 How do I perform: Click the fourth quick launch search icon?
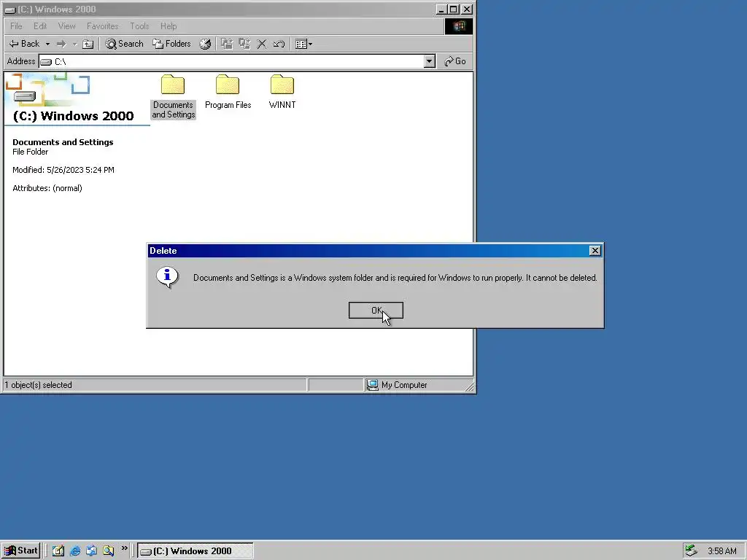pyautogui.click(x=108, y=551)
